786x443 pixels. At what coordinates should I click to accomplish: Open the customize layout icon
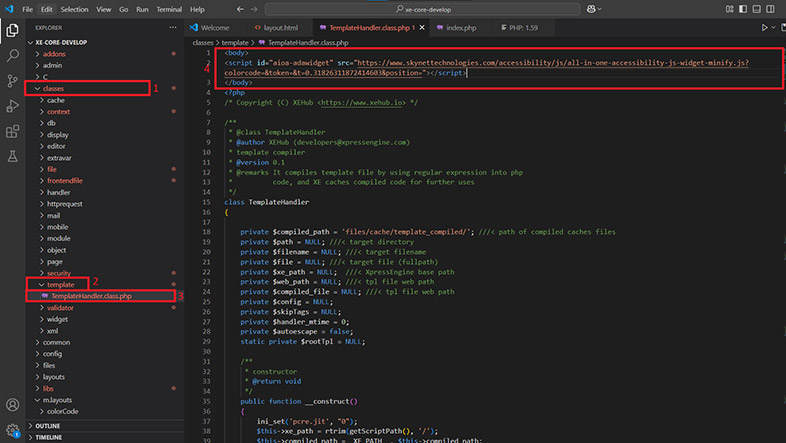(729, 9)
